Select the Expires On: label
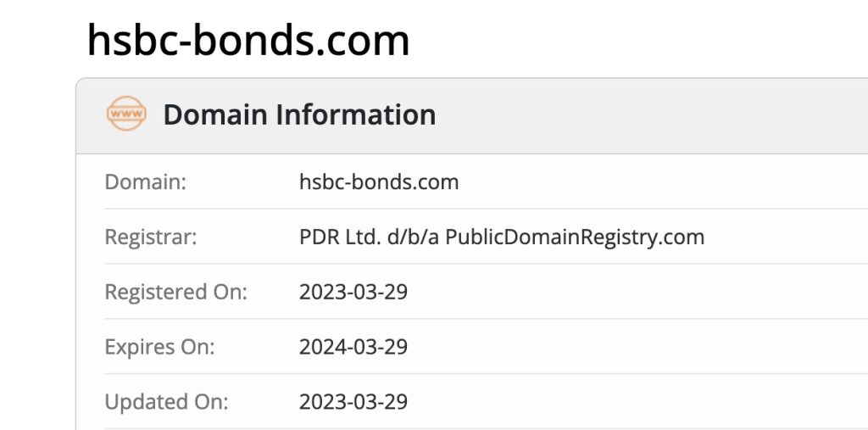This screenshot has height=430, width=868. click(x=159, y=347)
